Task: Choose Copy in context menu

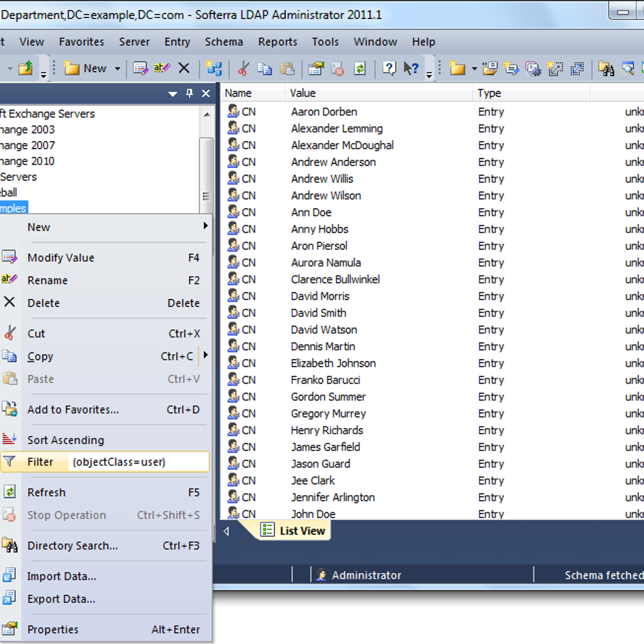Action: pos(99,356)
